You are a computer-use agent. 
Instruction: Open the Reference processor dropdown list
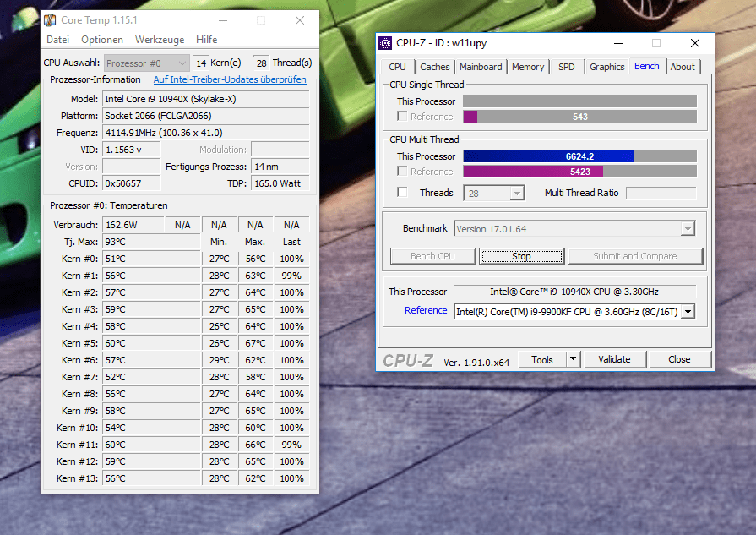coord(688,312)
